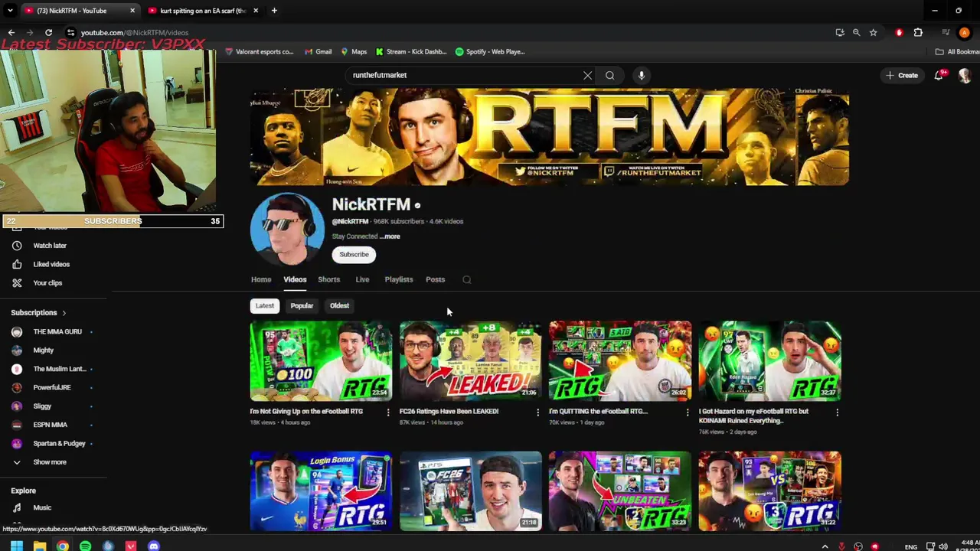The image size is (980, 551).
Task: Click the YouTube search magnifier button
Action: [x=609, y=75]
